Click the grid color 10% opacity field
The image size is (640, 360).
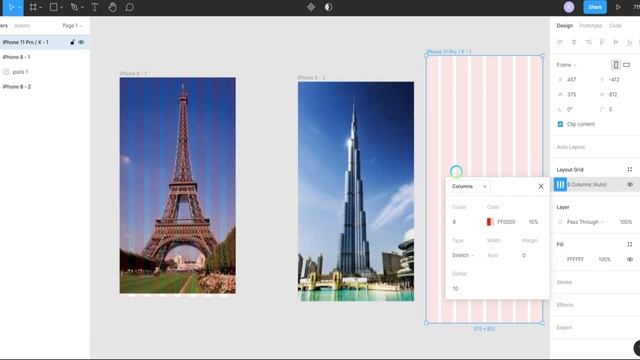[533, 222]
